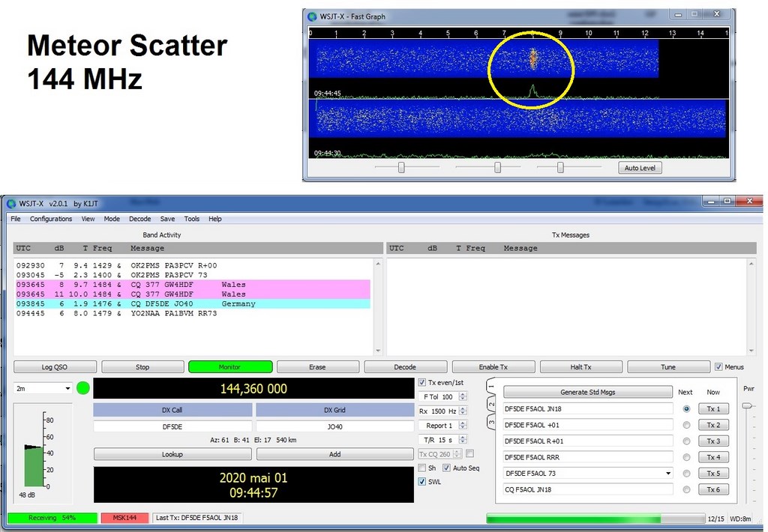Toggle the Auto Seq checkbox

[x=446, y=468]
